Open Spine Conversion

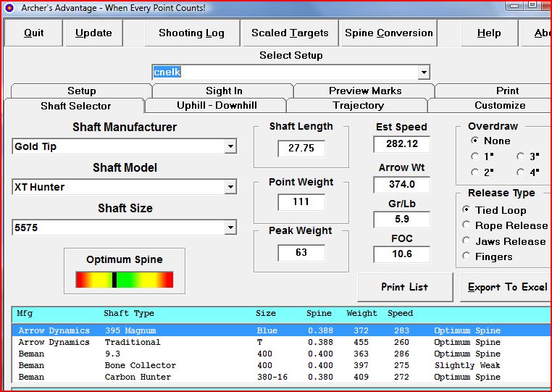389,33
